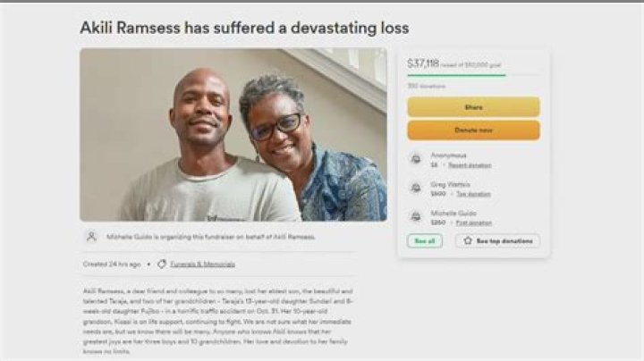Image resolution: width=644 pixels, height=361 pixels.
Task: Open the Funerals & Memorials category link
Action: pos(202,264)
